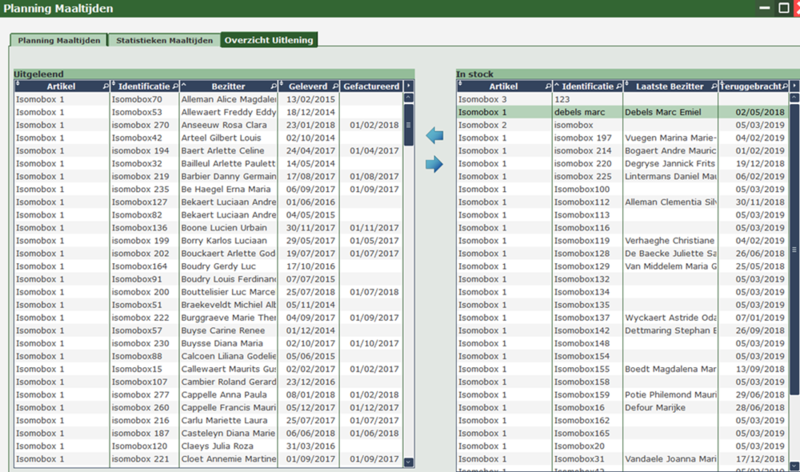The width and height of the screenshot is (800, 472).
Task: Click magnifier icon in Bezitter column header
Action: point(272,87)
